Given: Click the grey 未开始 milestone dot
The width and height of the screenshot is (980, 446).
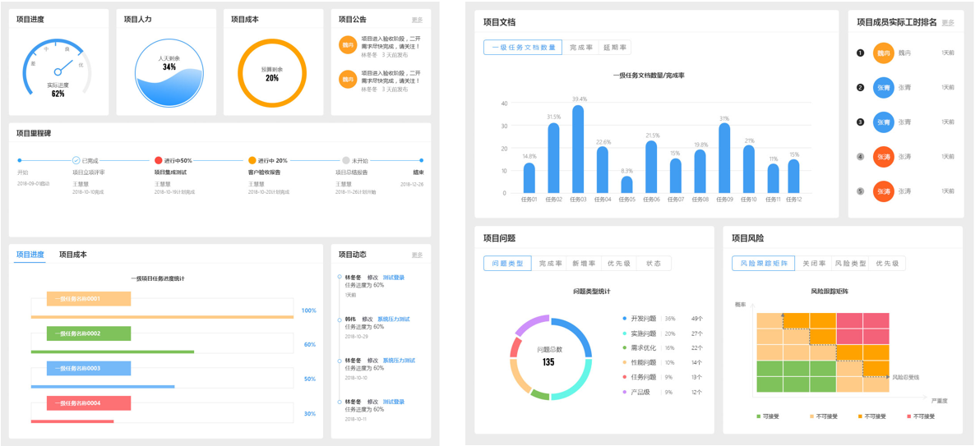Looking at the screenshot, I should 346,161.
